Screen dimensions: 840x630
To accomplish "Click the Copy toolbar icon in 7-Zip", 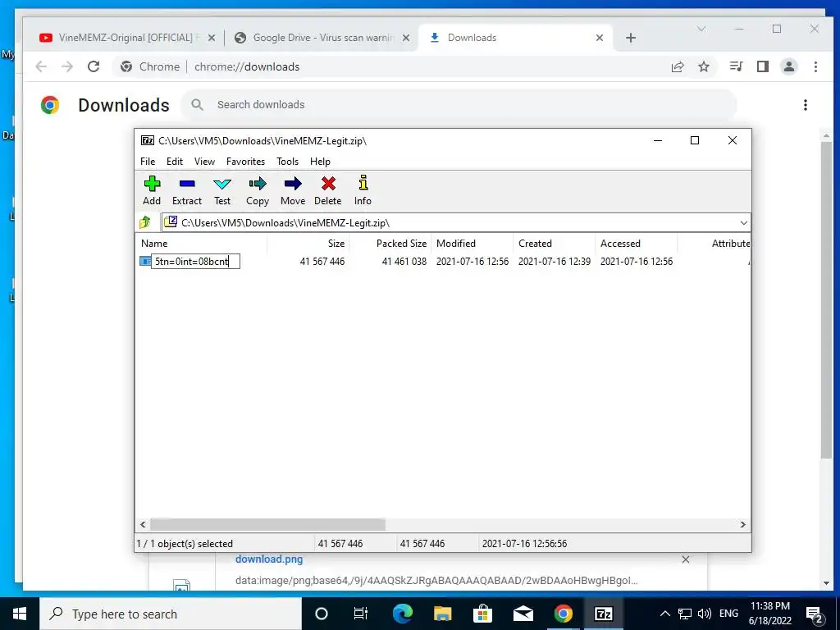I will 257,190.
